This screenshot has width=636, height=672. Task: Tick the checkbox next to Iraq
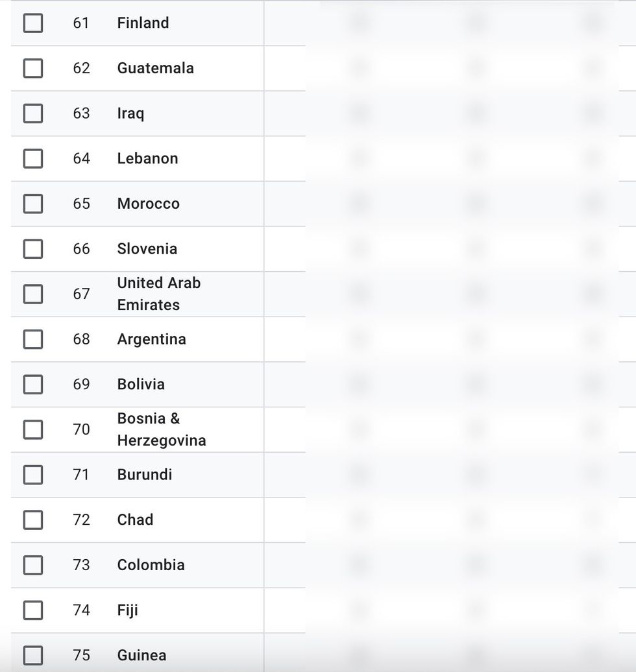33,114
